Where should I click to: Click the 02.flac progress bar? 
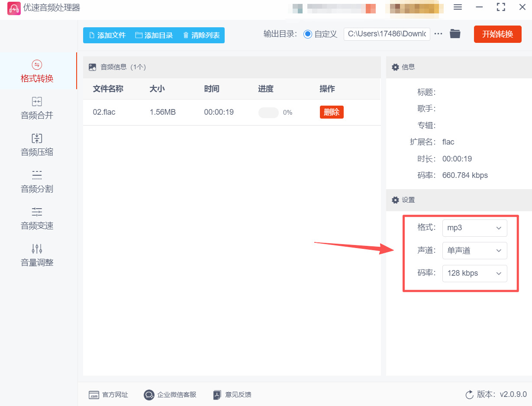click(x=268, y=113)
